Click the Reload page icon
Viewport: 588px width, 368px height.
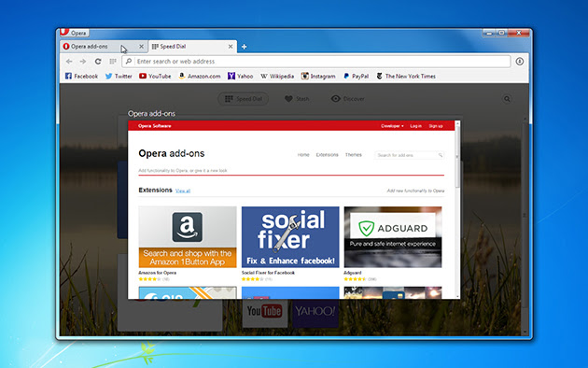(x=98, y=61)
